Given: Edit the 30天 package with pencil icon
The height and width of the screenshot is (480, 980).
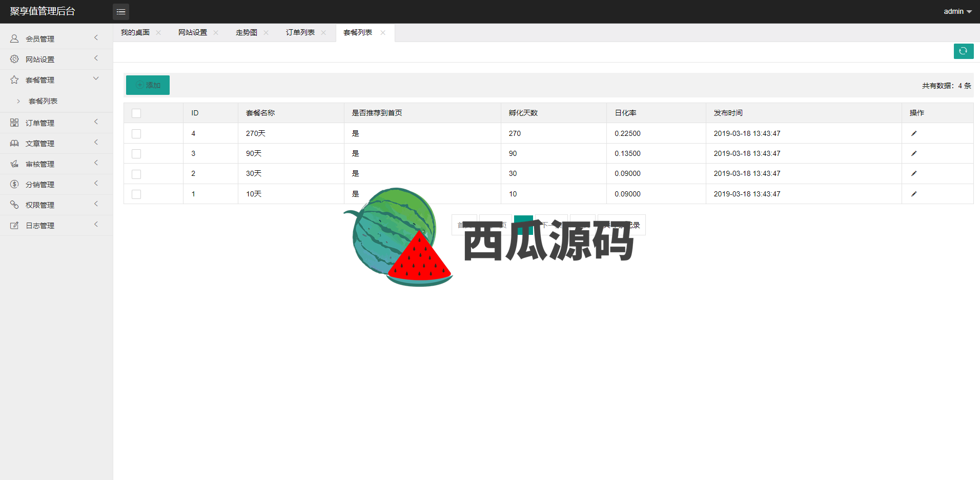Looking at the screenshot, I should (914, 173).
